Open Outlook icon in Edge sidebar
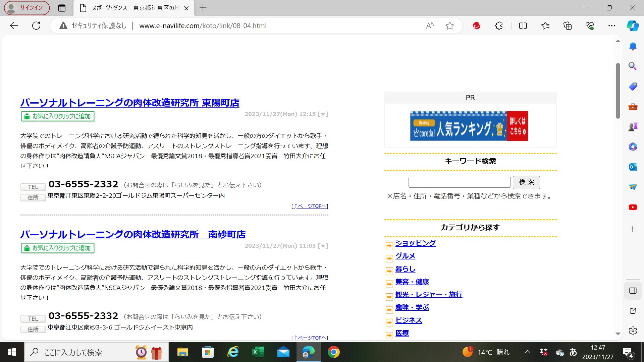Image resolution: width=644 pixels, height=362 pixels. pos(633,167)
